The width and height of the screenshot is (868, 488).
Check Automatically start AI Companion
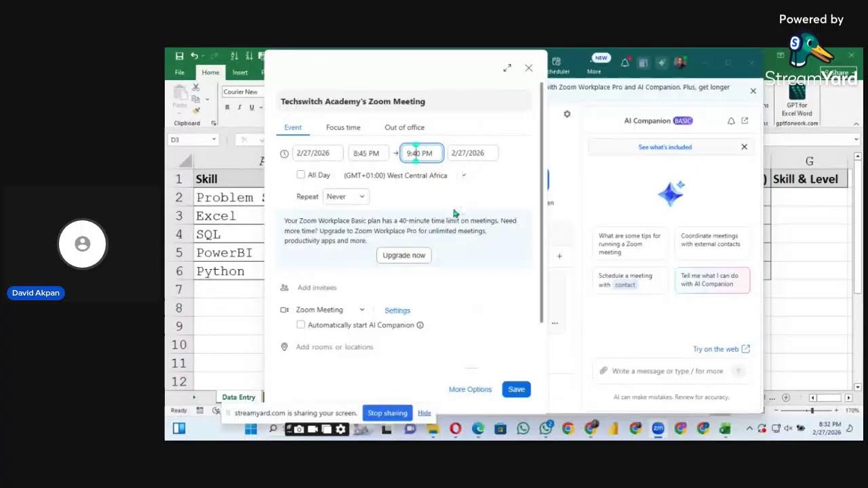[x=300, y=325]
